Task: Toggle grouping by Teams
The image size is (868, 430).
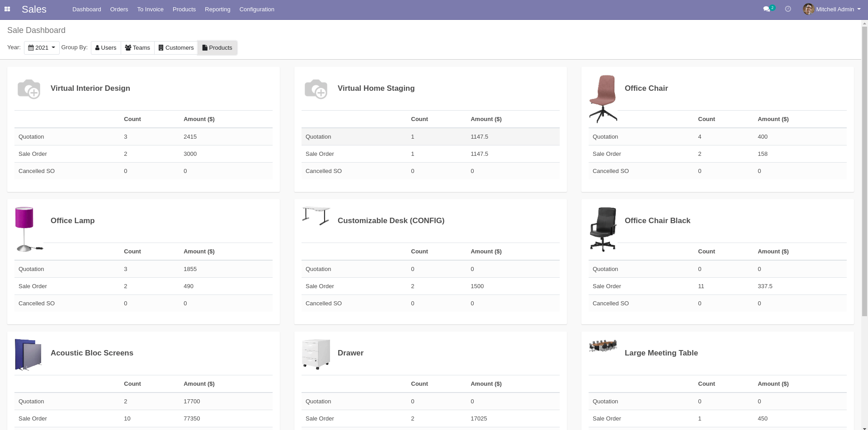Action: point(137,47)
